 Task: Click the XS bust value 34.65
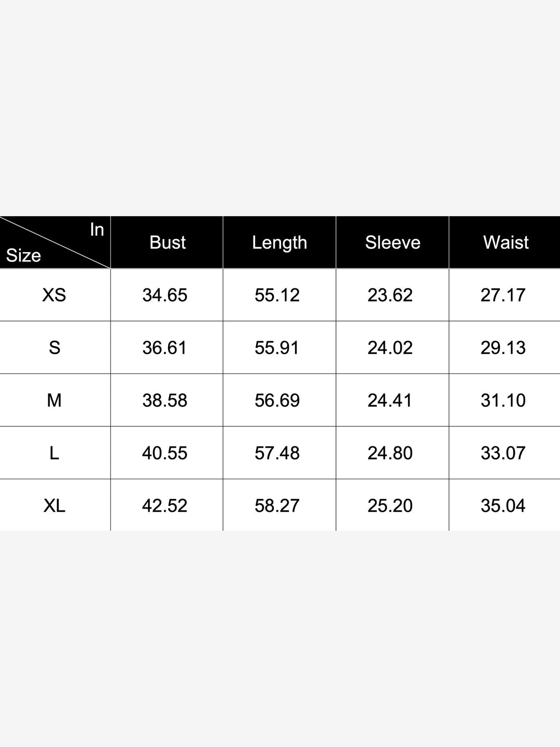pos(165,295)
